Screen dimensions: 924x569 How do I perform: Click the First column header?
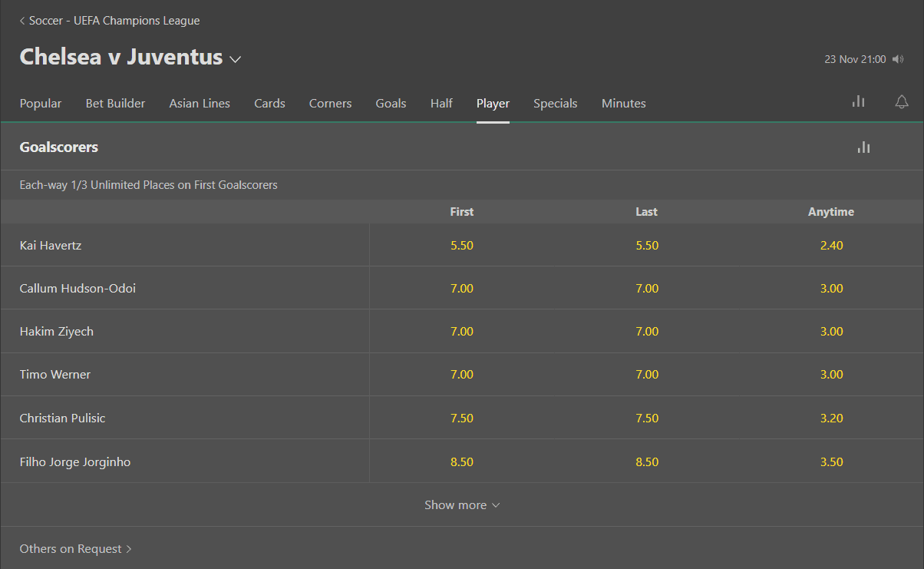pos(462,212)
